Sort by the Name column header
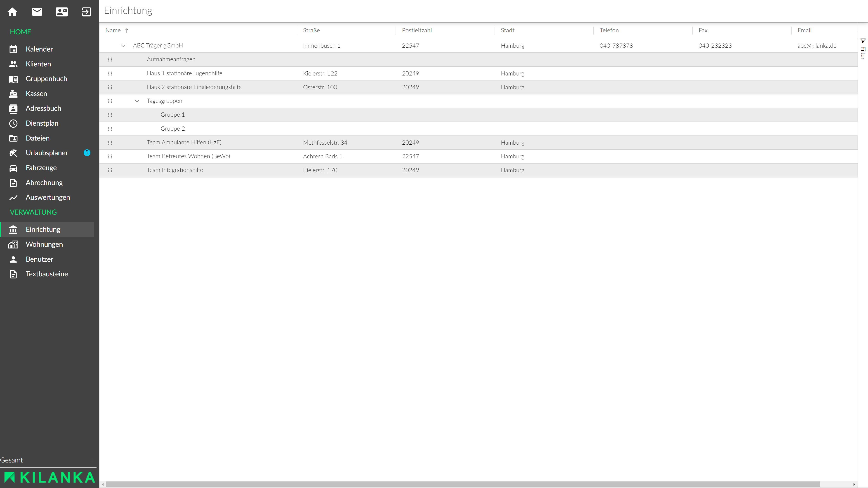The width and height of the screenshot is (868, 488). pyautogui.click(x=113, y=30)
